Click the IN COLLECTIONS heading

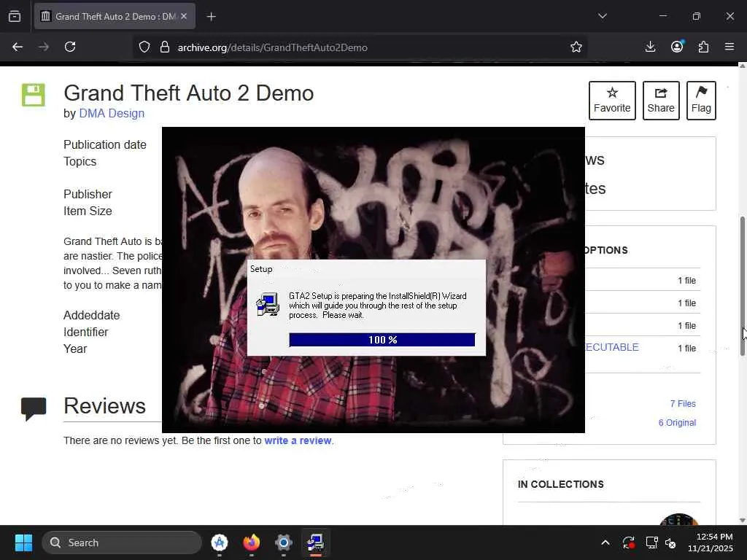click(561, 484)
